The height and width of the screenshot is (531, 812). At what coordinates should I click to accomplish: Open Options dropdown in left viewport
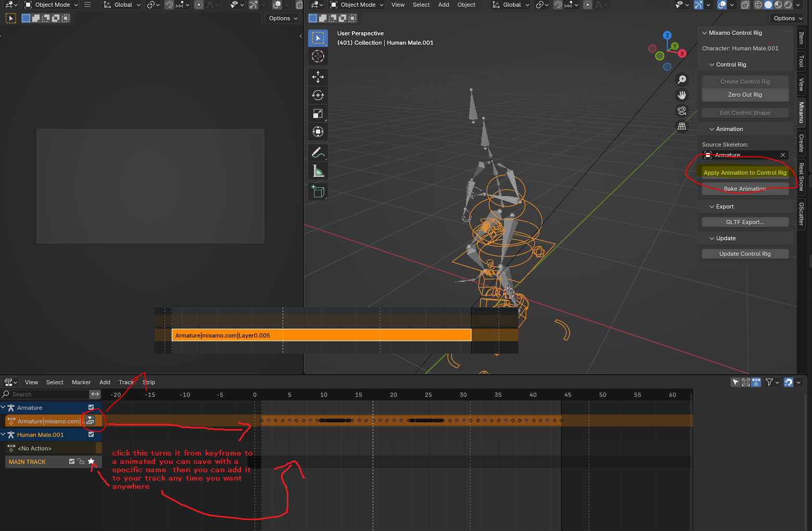pyautogui.click(x=283, y=18)
